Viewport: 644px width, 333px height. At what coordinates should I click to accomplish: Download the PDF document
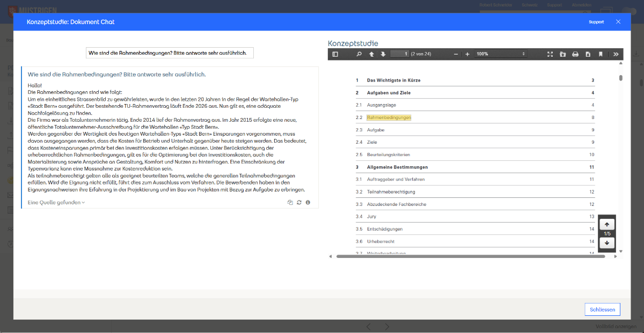588,54
